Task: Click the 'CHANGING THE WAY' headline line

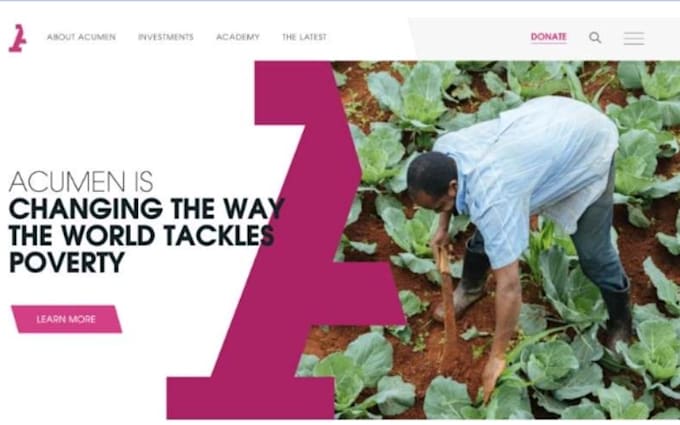Action: (147, 209)
